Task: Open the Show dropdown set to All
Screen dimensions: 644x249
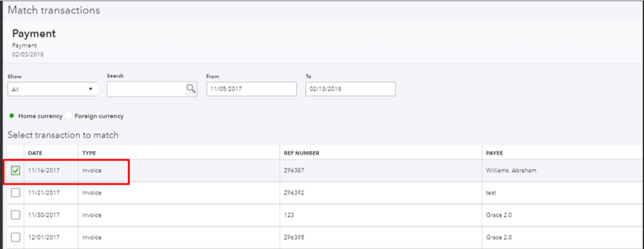Action: pyautogui.click(x=53, y=89)
